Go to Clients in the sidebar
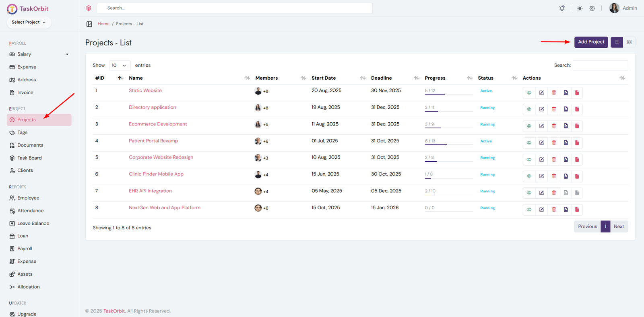 pyautogui.click(x=25, y=171)
